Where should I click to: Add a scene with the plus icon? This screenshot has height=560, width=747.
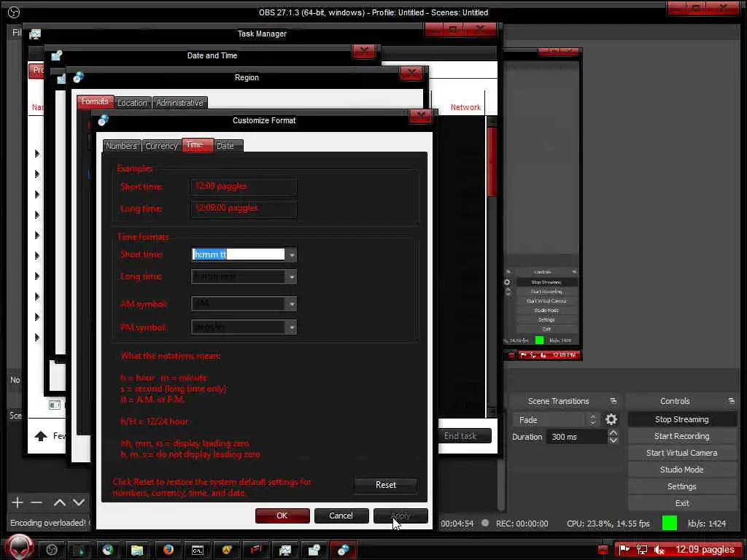18,502
